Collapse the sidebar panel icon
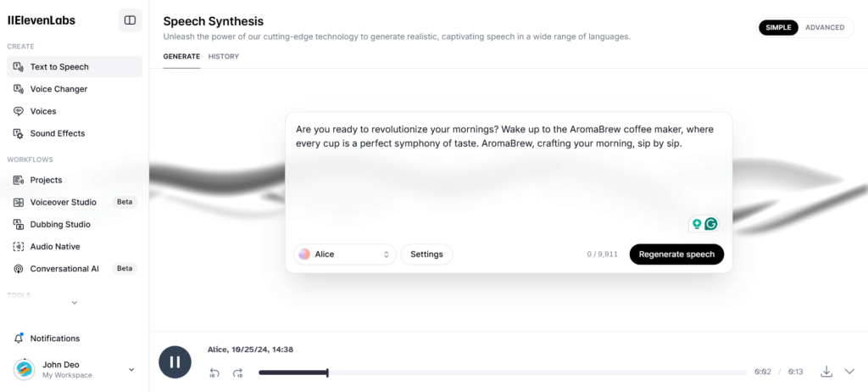The height and width of the screenshot is (392, 868). point(130,20)
